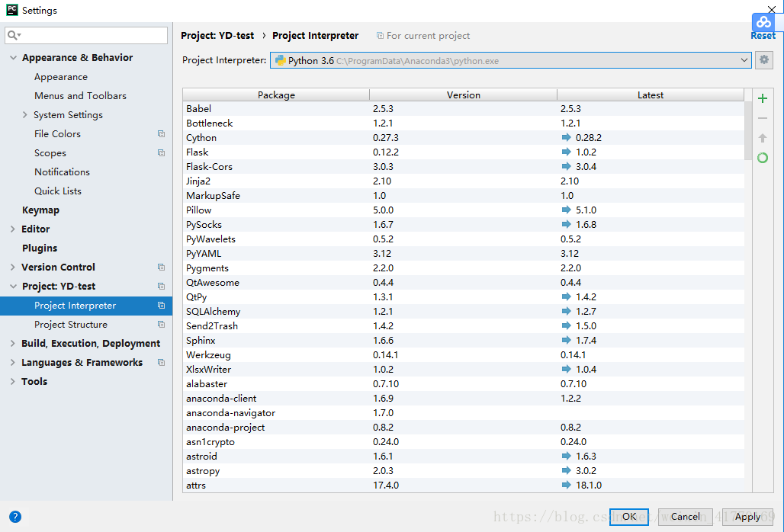Expand the Languages & Frameworks section
The height and width of the screenshot is (532, 784).
(13, 362)
